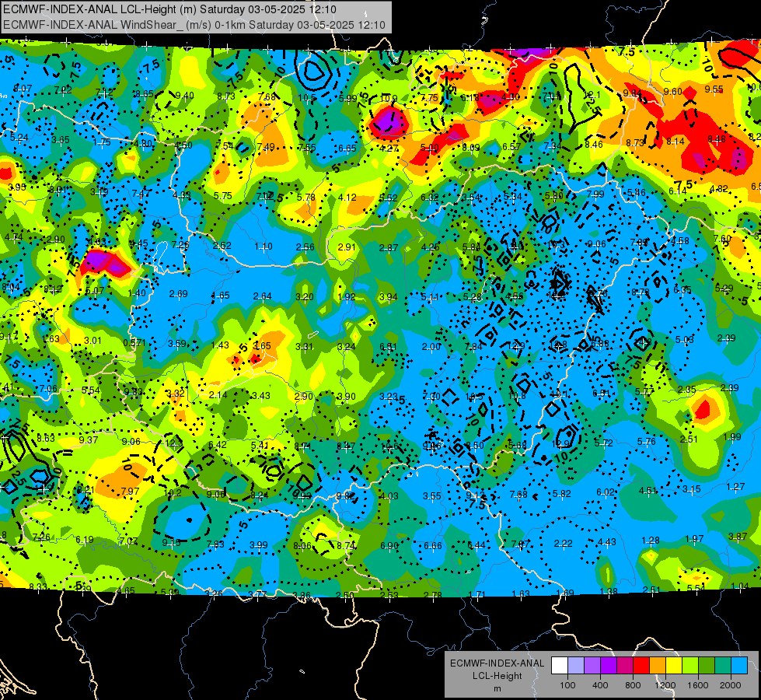Click the '9.60' shear value on the map
Viewport: 761px width, 700px height.
(672, 91)
